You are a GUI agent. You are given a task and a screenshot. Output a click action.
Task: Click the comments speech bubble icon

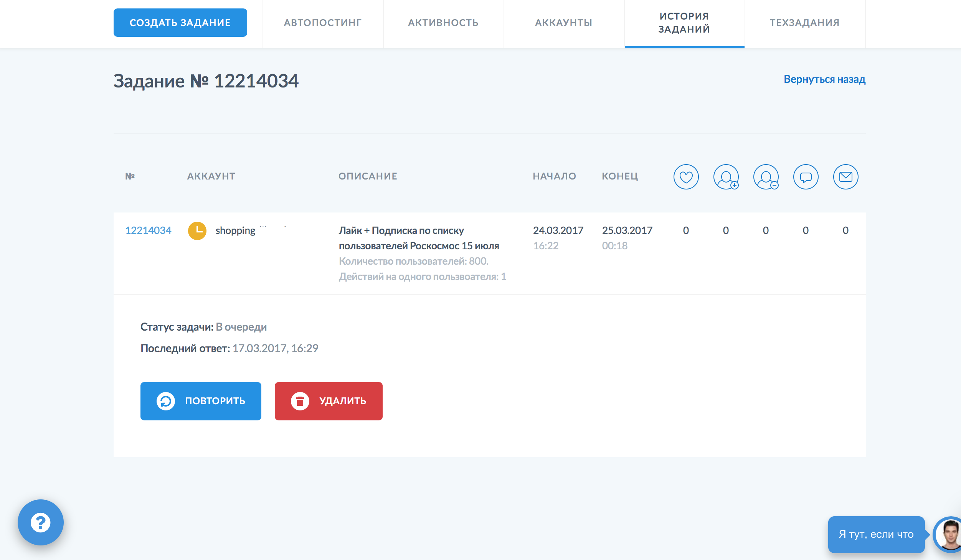tap(806, 177)
